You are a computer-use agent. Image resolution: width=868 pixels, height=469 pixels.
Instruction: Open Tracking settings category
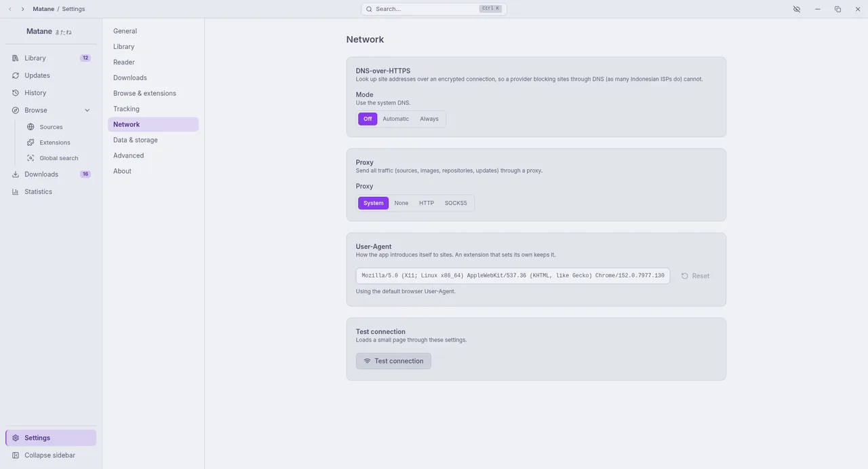pos(153,109)
